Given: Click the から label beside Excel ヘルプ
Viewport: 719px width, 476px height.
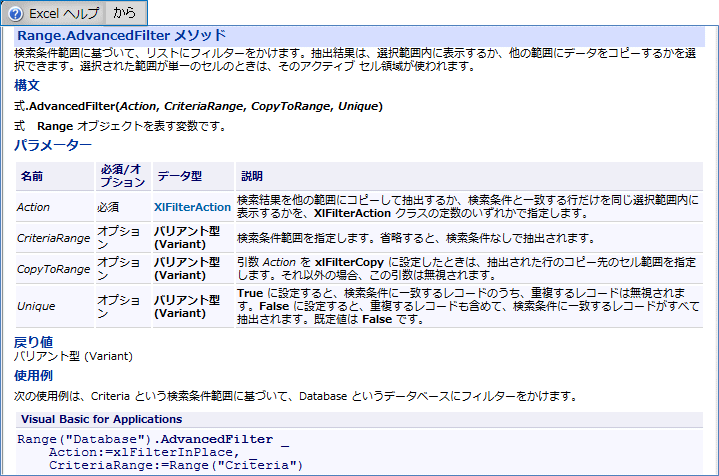Looking at the screenshot, I should [125, 13].
